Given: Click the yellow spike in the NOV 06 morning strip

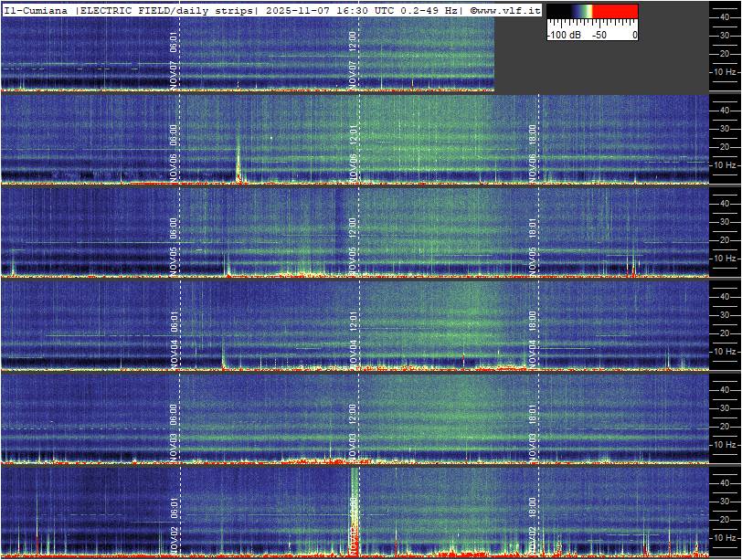Looking at the screenshot, I should pyautogui.click(x=238, y=164).
